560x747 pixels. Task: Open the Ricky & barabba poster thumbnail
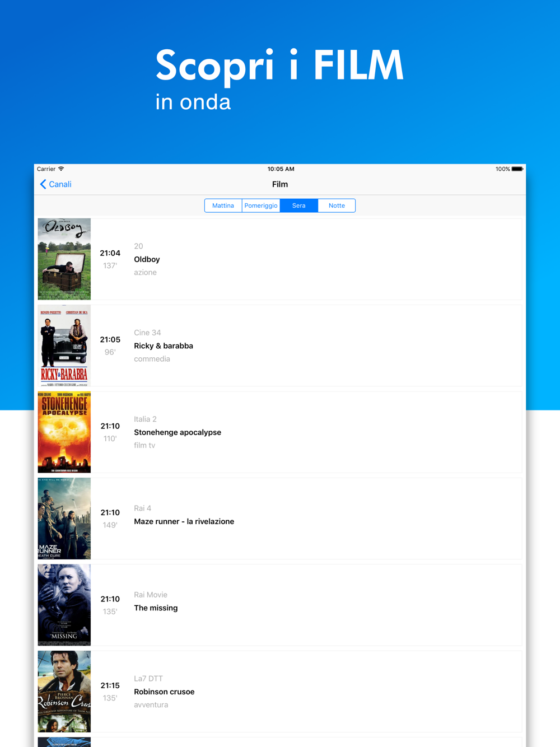[x=64, y=346]
